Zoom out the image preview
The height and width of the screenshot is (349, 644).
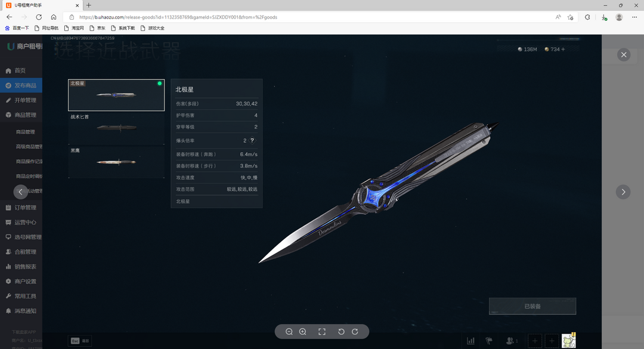[289, 332]
